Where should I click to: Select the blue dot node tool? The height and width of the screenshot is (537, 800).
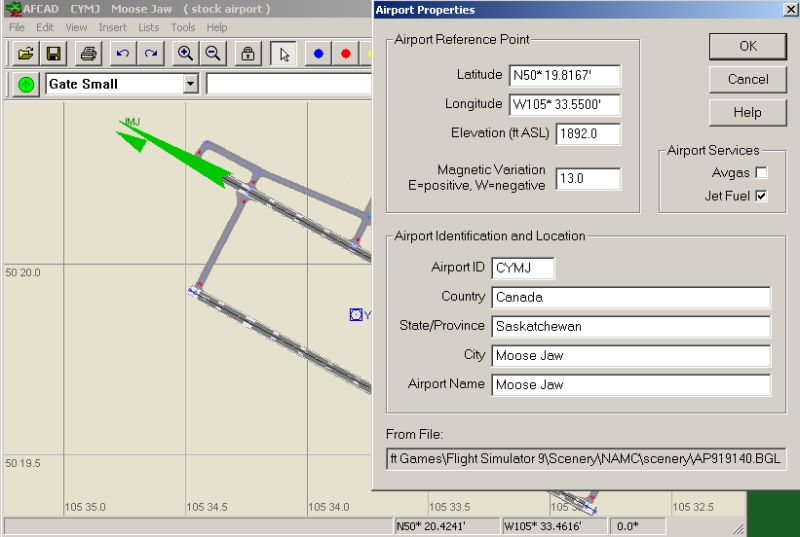point(318,53)
